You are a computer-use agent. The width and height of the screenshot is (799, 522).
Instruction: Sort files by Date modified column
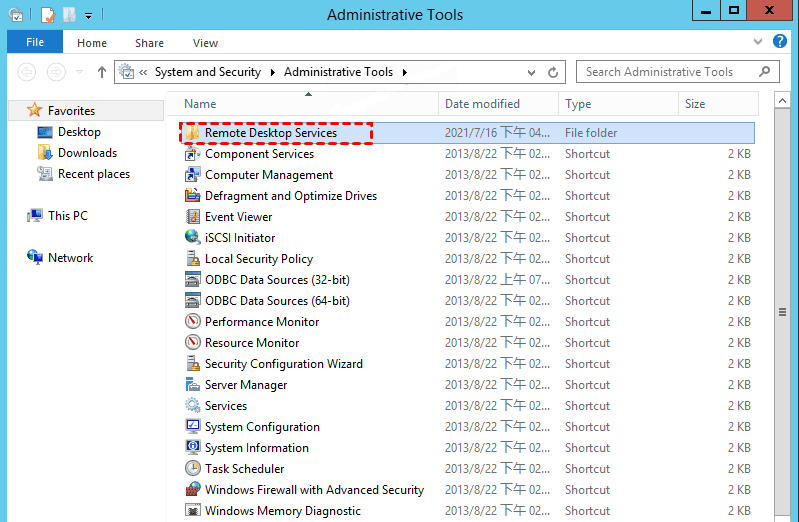[482, 104]
